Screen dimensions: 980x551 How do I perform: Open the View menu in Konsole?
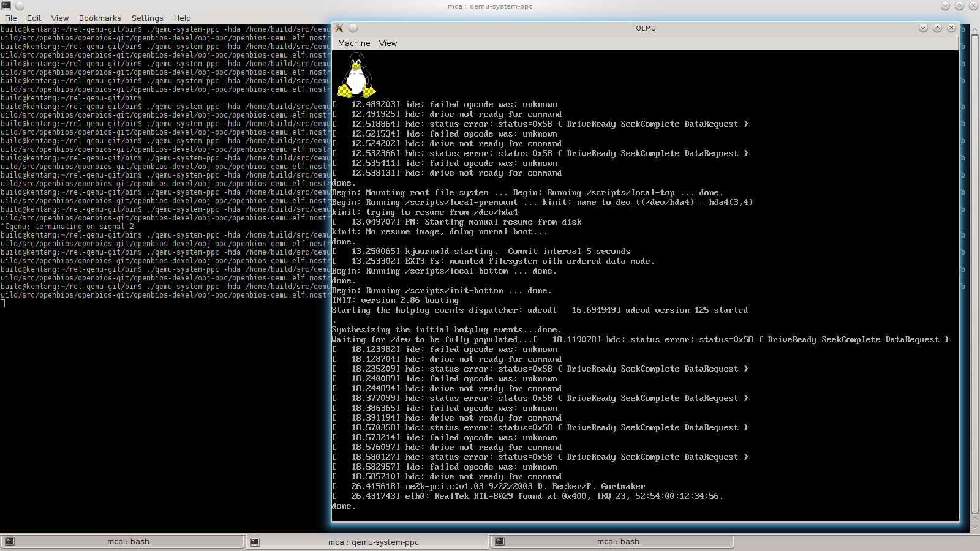(59, 18)
